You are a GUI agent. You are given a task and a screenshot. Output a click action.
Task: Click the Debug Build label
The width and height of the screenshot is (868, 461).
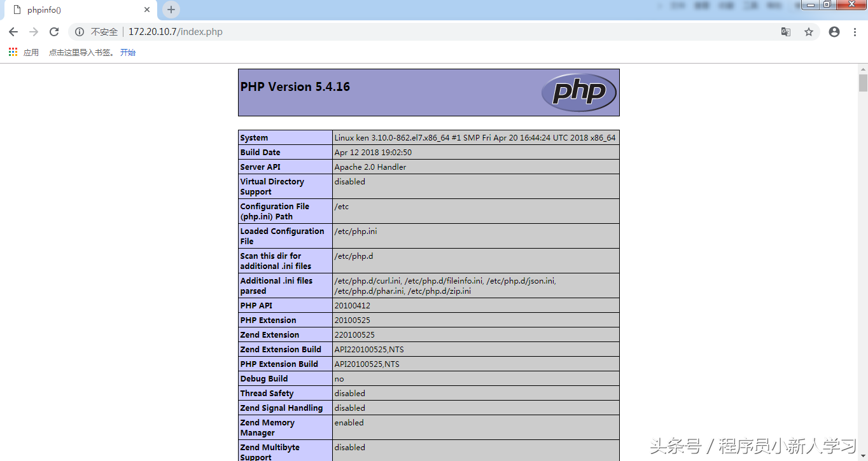[x=264, y=379]
